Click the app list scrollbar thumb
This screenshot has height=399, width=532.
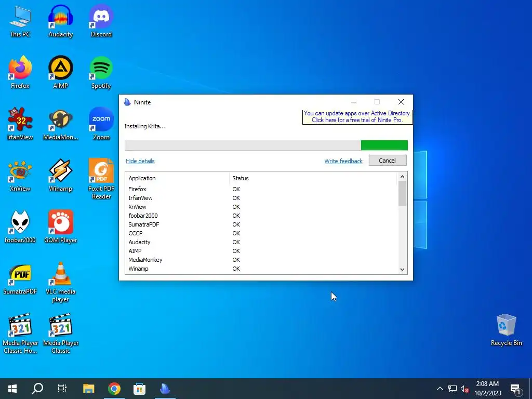[402, 193]
